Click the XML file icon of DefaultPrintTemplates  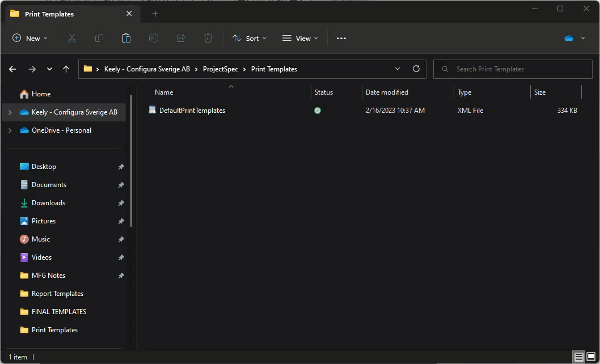click(153, 110)
